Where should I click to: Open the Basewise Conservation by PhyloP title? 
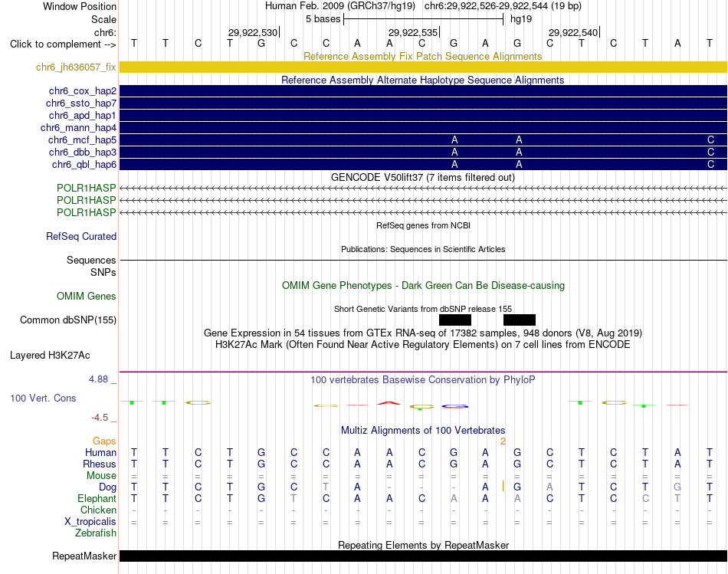click(x=423, y=380)
